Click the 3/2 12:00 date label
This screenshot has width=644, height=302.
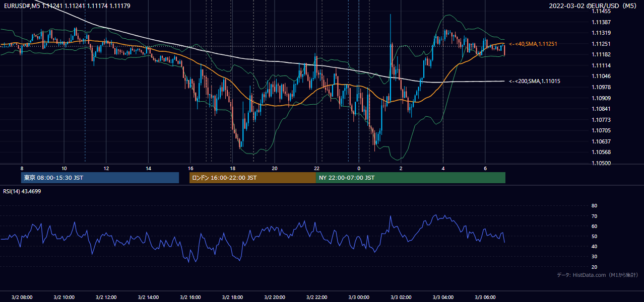click(x=106, y=297)
